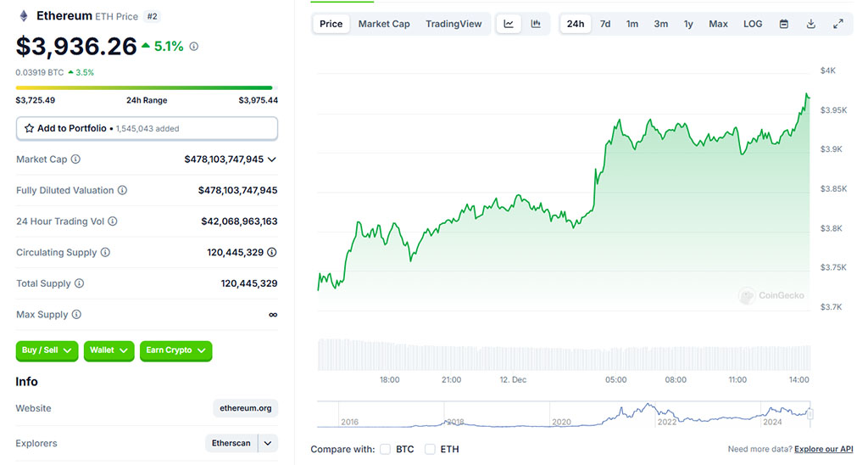Click the 0.03919 BTC value

(39, 73)
